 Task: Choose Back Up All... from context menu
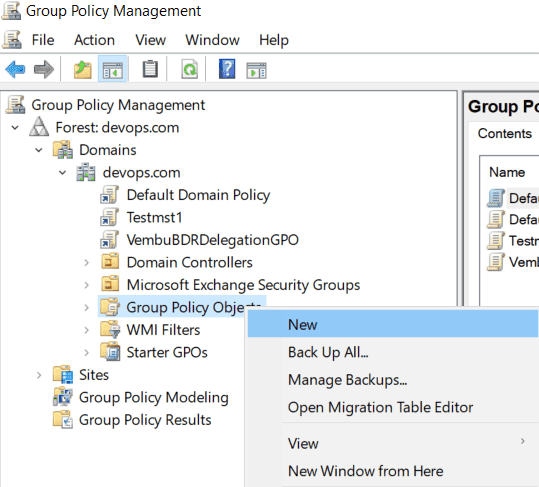pyautogui.click(x=393, y=352)
